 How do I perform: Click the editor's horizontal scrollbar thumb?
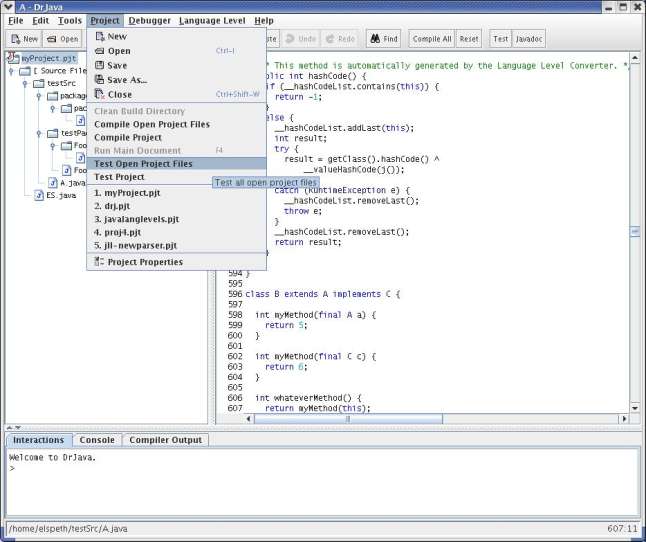pyautogui.click(x=348, y=419)
